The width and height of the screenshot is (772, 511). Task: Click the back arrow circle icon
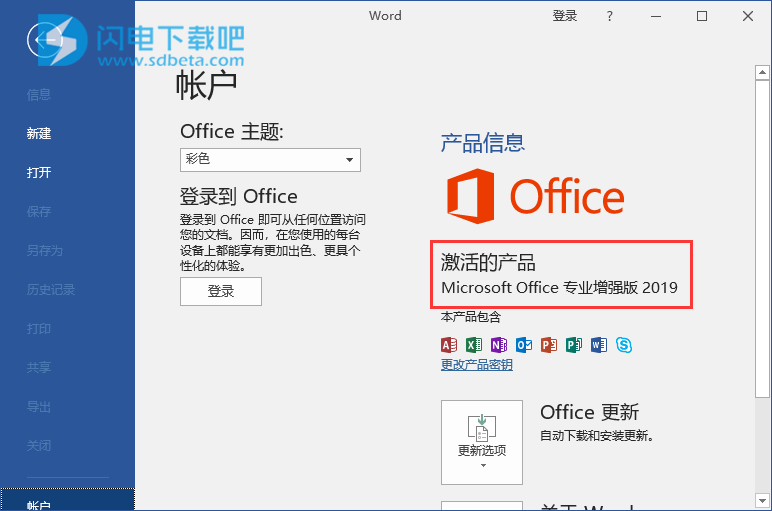click(45, 39)
